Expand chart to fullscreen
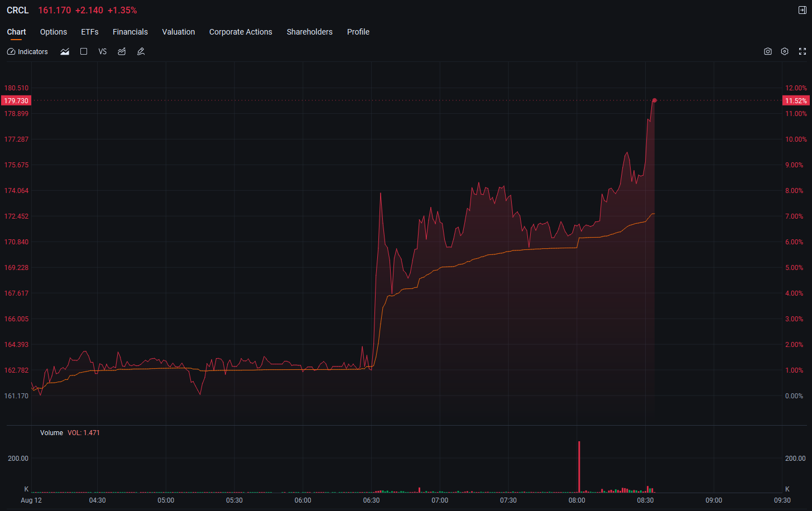 tap(803, 51)
